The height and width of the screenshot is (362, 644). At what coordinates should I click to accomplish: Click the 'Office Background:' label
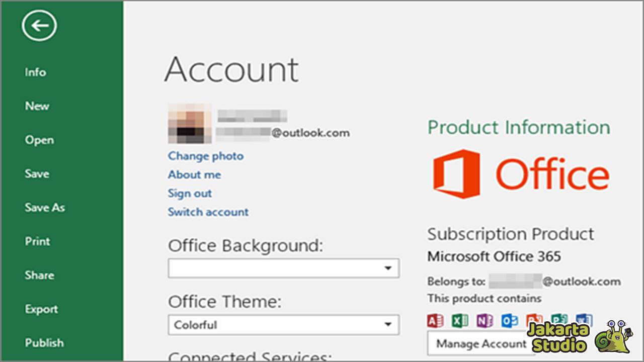pyautogui.click(x=246, y=246)
